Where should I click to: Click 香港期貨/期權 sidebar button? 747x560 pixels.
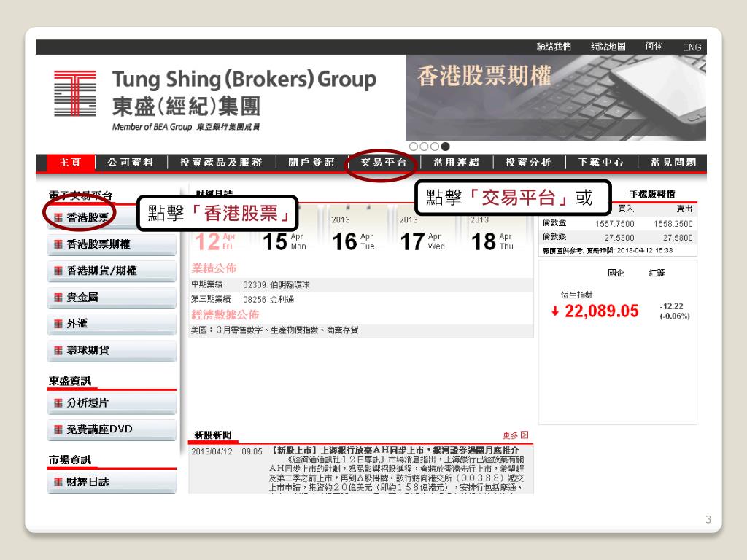coord(112,271)
